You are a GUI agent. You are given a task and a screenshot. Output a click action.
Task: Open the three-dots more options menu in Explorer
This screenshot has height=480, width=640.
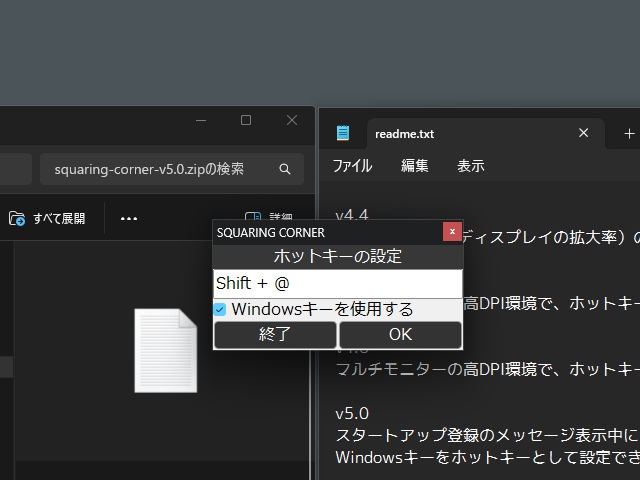(129, 218)
